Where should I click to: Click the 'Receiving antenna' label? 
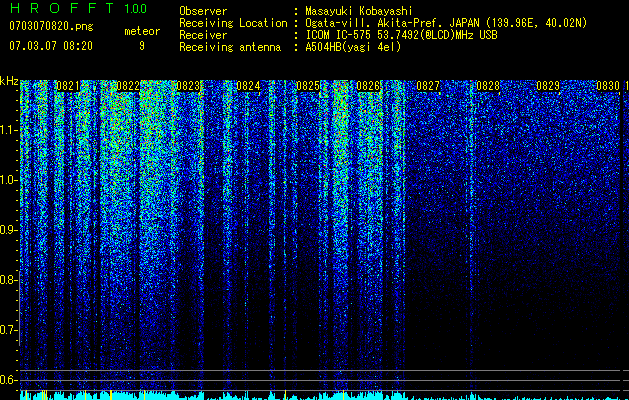click(x=230, y=47)
